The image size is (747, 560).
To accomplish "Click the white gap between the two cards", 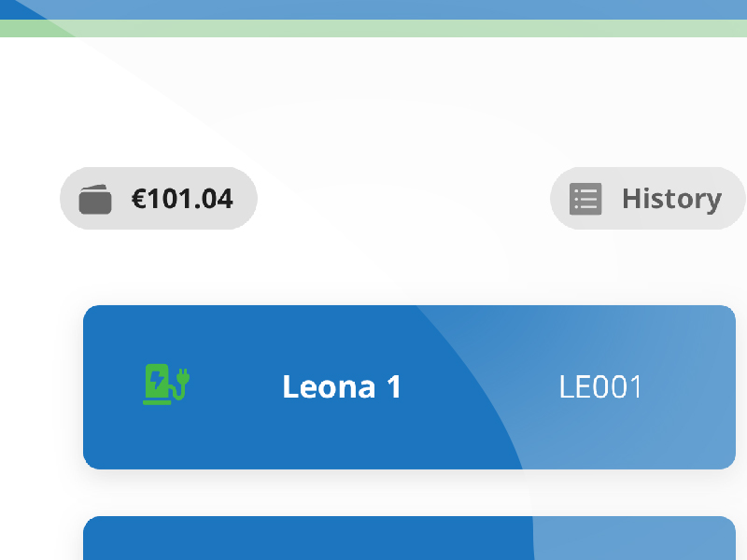I will tap(409, 493).
